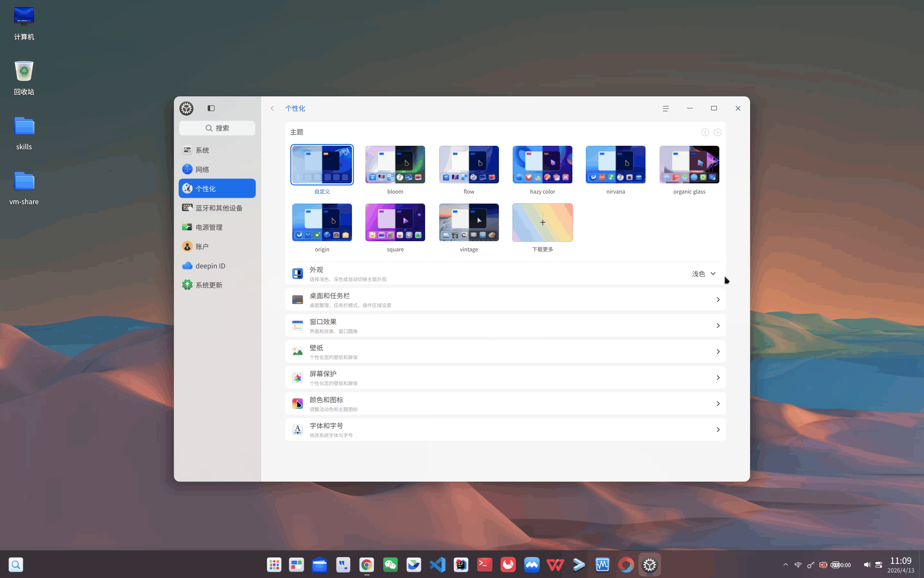The image size is (924, 578).
Task: Open the Recycle Bin desktop icon
Action: [x=24, y=78]
